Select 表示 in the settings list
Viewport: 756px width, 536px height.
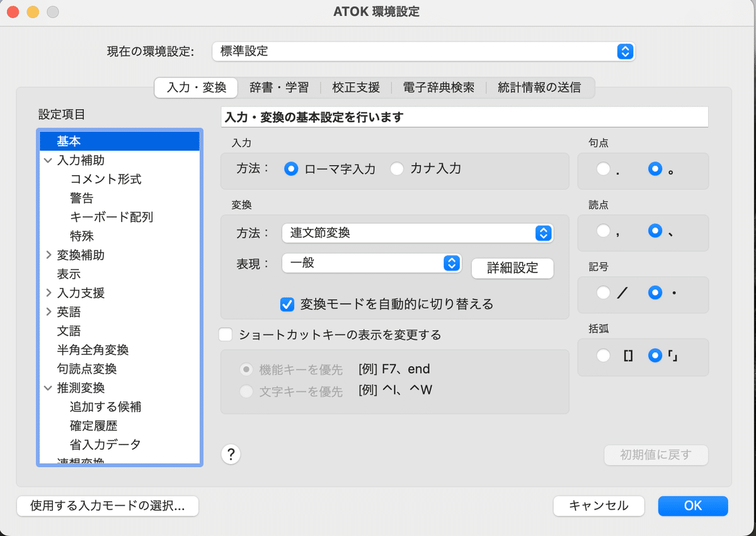click(x=120, y=274)
